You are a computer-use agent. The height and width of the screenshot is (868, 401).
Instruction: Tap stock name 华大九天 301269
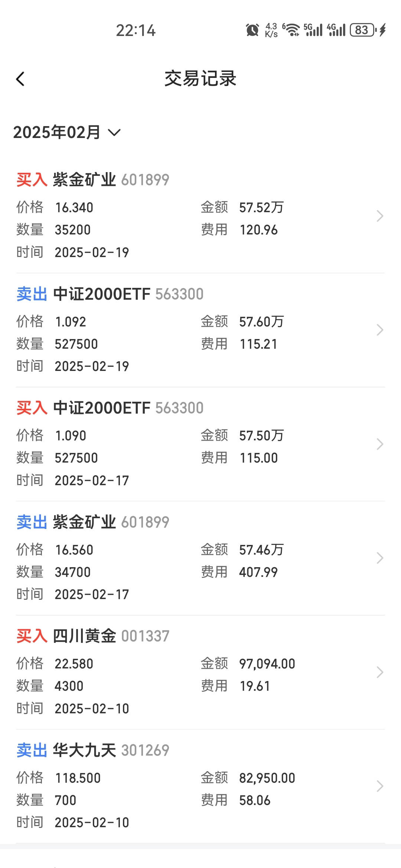pyautogui.click(x=111, y=750)
